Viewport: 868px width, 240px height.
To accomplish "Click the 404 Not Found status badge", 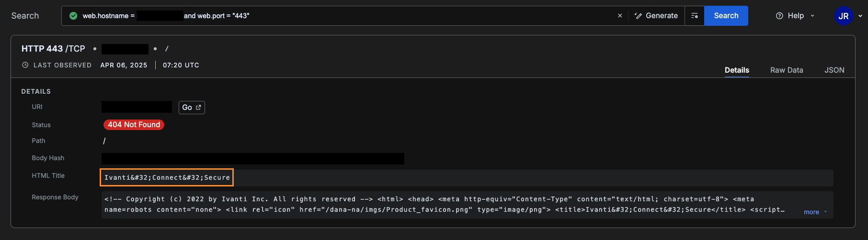I will (x=134, y=125).
